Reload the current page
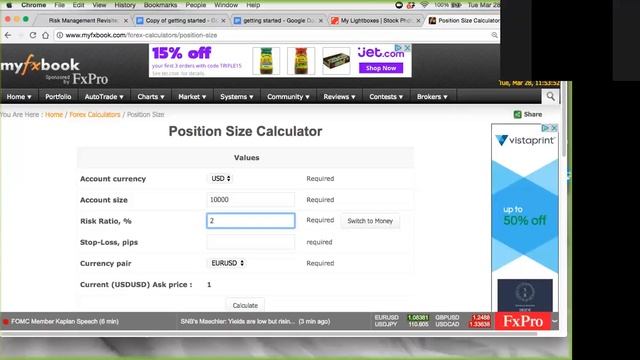The height and width of the screenshot is (360, 640). click(33, 35)
